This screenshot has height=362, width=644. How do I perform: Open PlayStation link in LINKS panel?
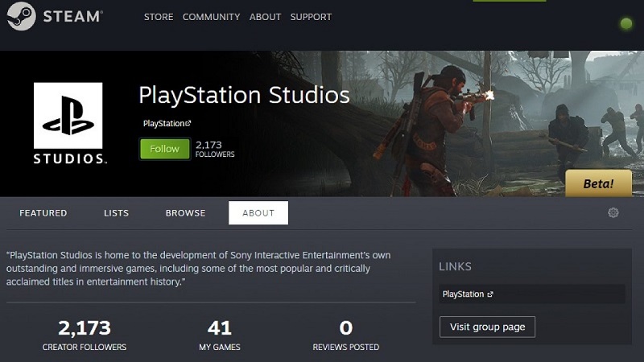[468, 294]
